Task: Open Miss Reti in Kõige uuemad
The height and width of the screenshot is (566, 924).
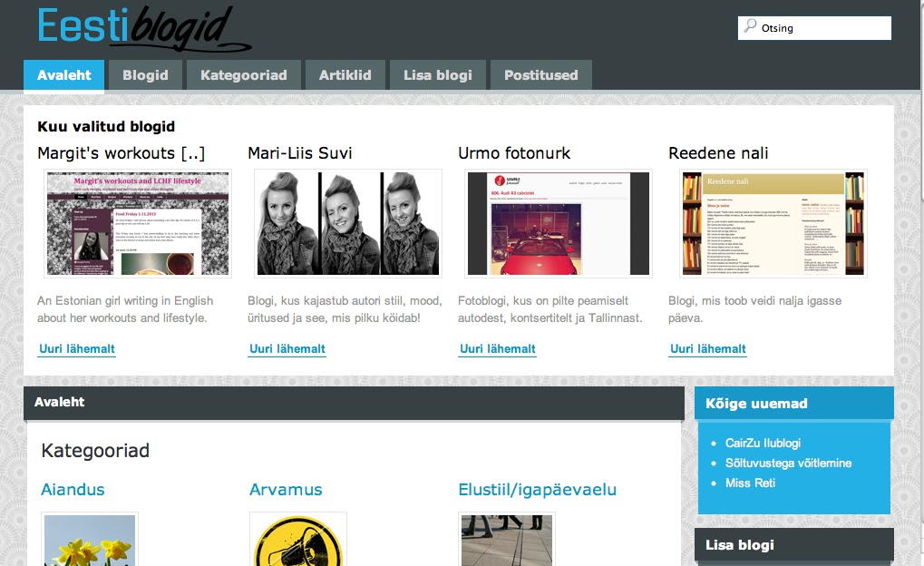Action: click(x=750, y=483)
